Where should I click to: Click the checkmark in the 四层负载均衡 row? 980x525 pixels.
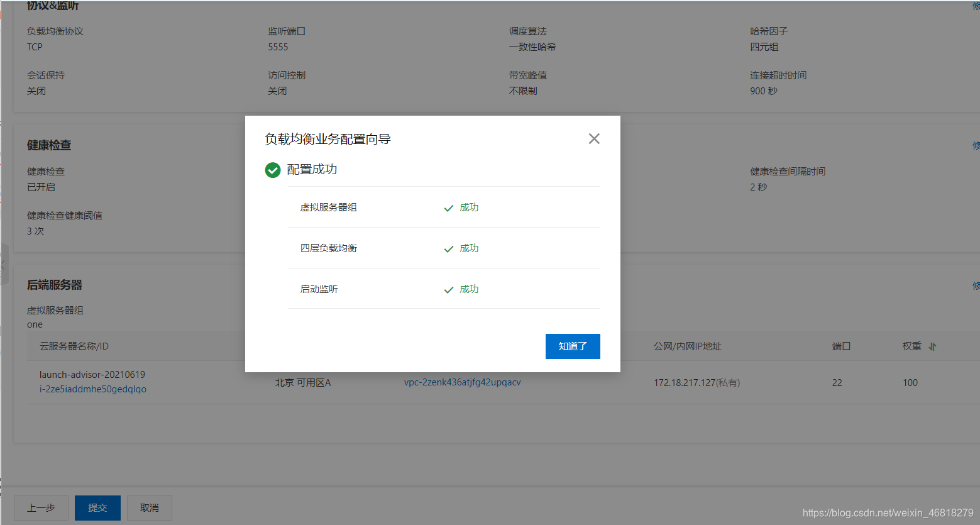(449, 249)
